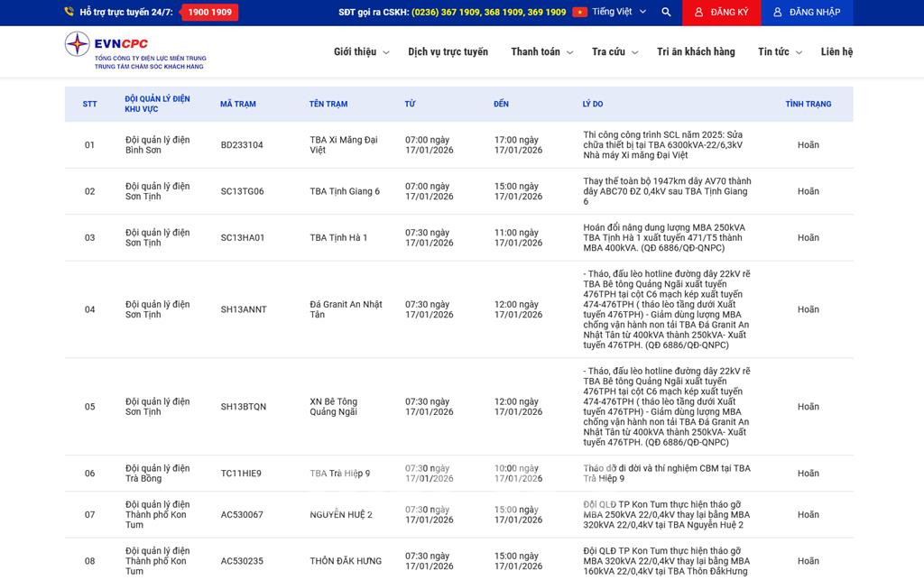
Task: Click the phone support icon
Action: pyautogui.click(x=69, y=13)
